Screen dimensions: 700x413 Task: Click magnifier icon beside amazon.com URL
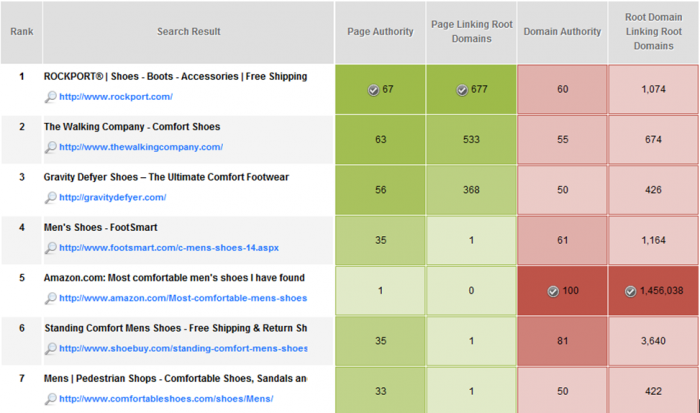tap(50, 298)
